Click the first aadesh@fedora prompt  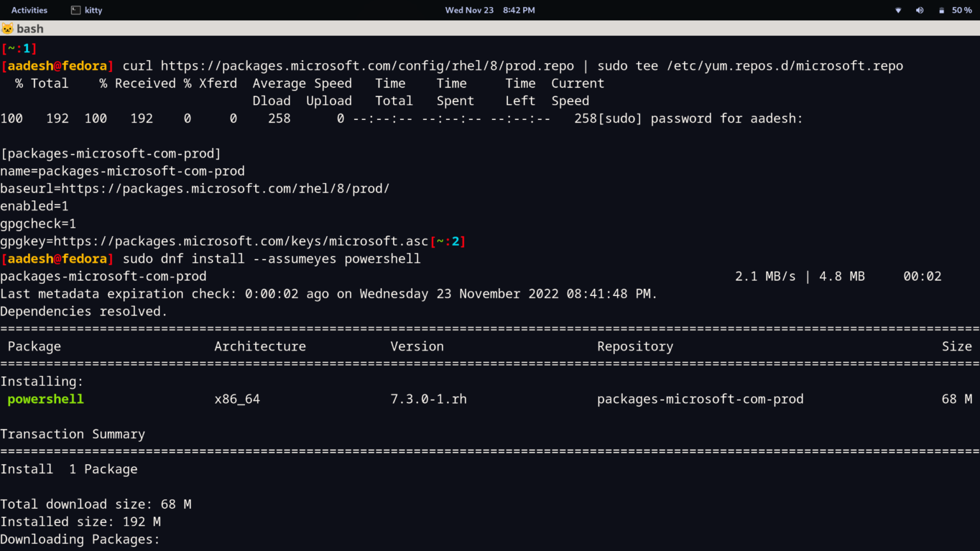coord(57,66)
